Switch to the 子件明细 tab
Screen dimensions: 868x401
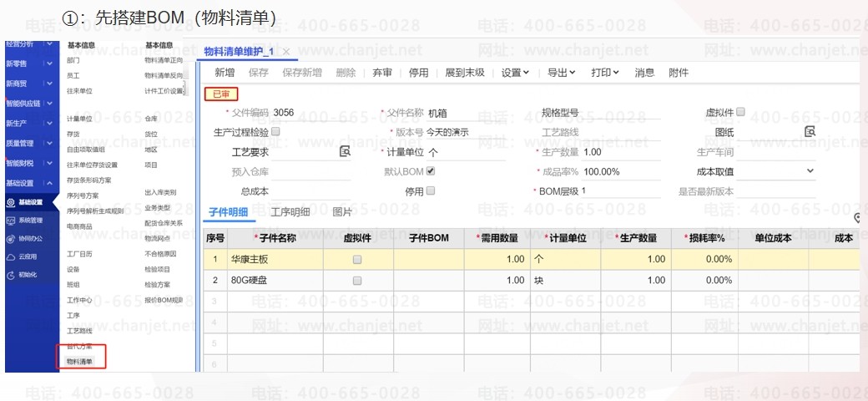coord(228,212)
